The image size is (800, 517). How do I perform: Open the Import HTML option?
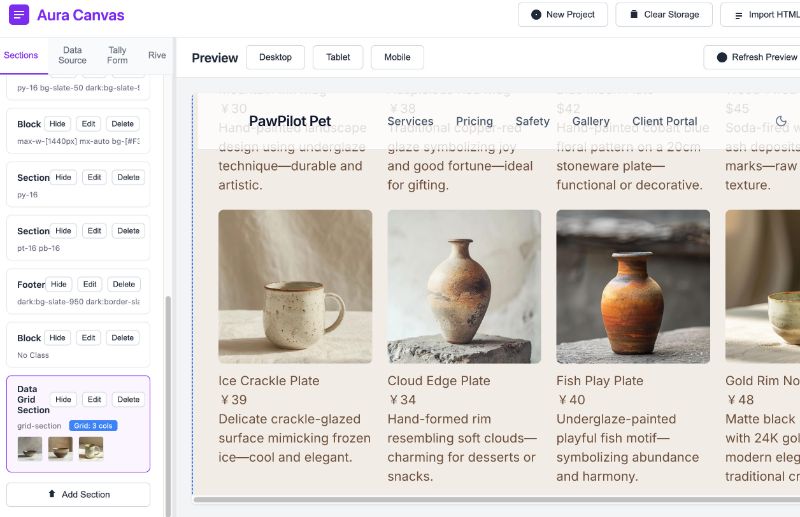[x=760, y=15]
